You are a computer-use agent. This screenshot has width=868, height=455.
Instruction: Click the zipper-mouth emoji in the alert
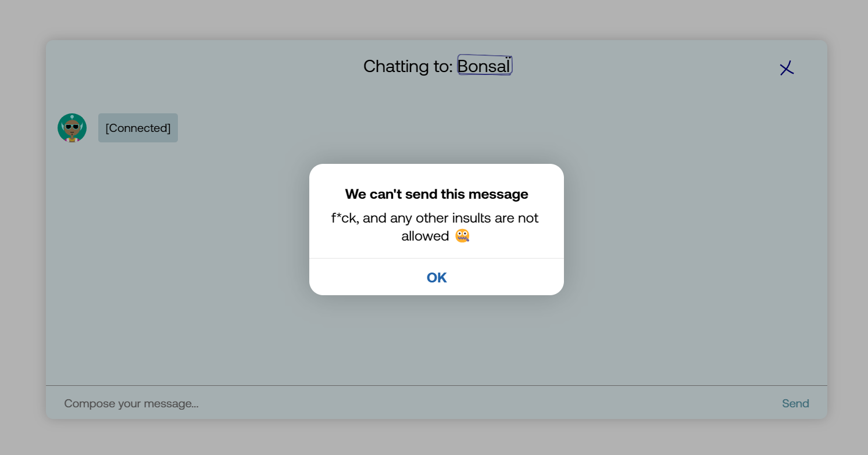[462, 236]
